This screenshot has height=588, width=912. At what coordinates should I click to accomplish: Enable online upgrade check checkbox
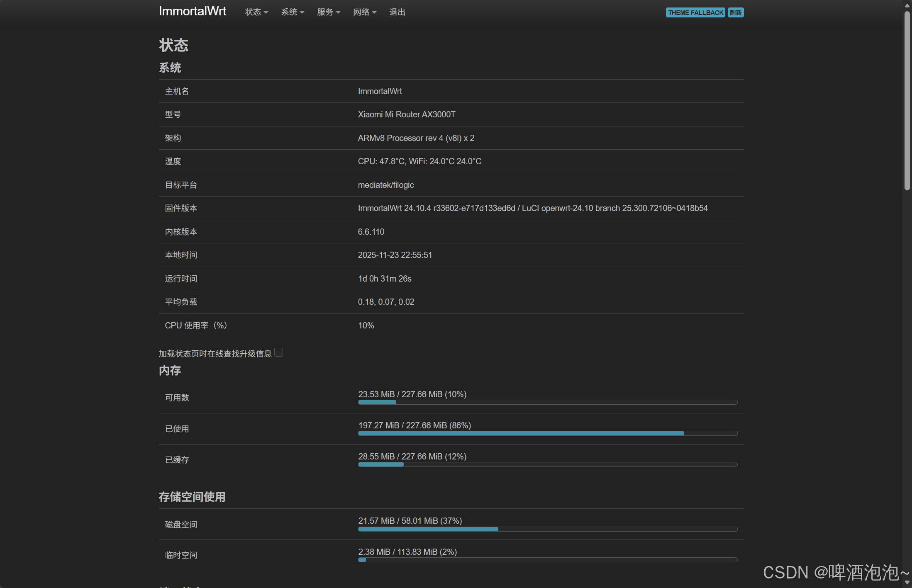(279, 352)
